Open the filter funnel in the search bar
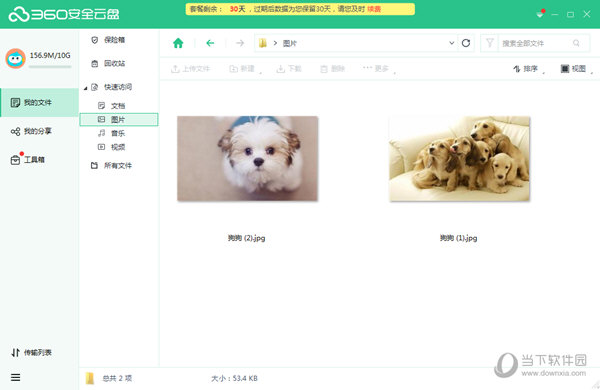Screen dimensions: 600x390 pos(489,43)
